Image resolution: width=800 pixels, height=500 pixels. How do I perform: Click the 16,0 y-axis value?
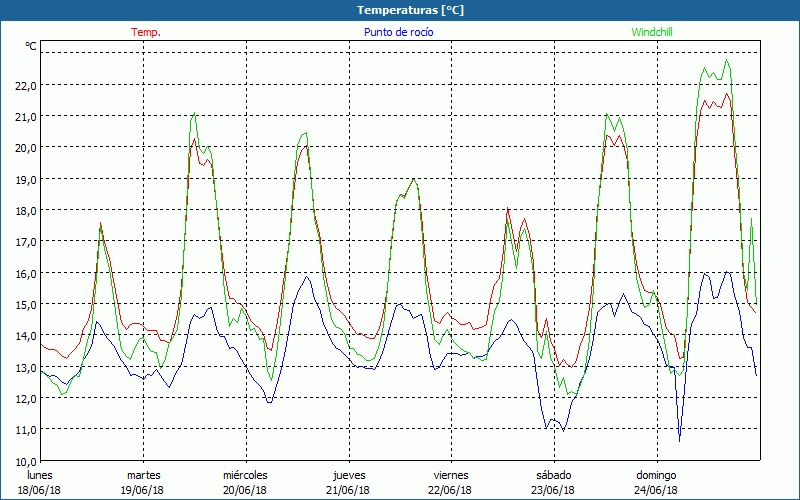26,274
